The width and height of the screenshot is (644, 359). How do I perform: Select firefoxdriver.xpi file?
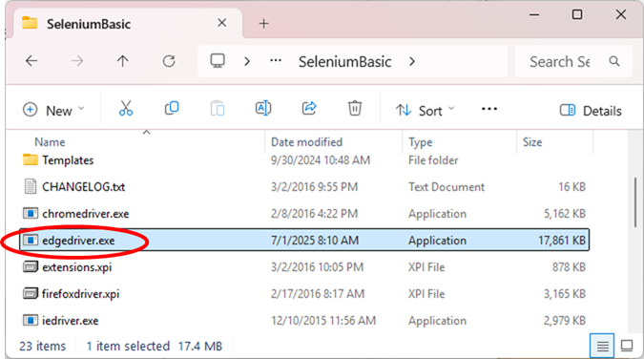80,294
